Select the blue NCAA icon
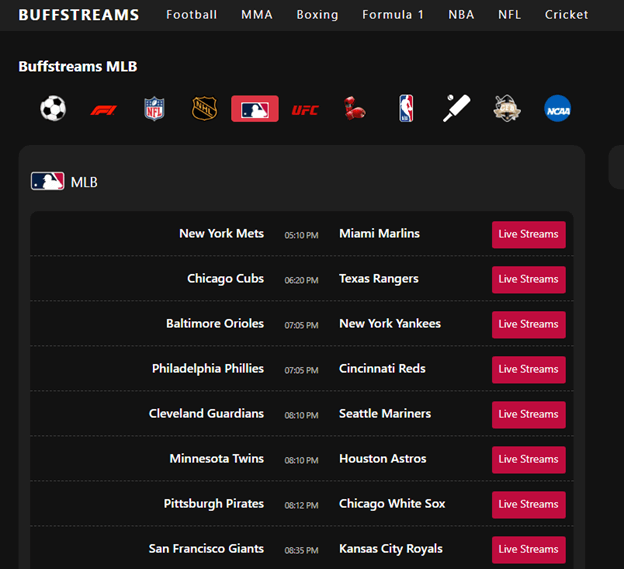The width and height of the screenshot is (624, 569). pyautogui.click(x=557, y=108)
